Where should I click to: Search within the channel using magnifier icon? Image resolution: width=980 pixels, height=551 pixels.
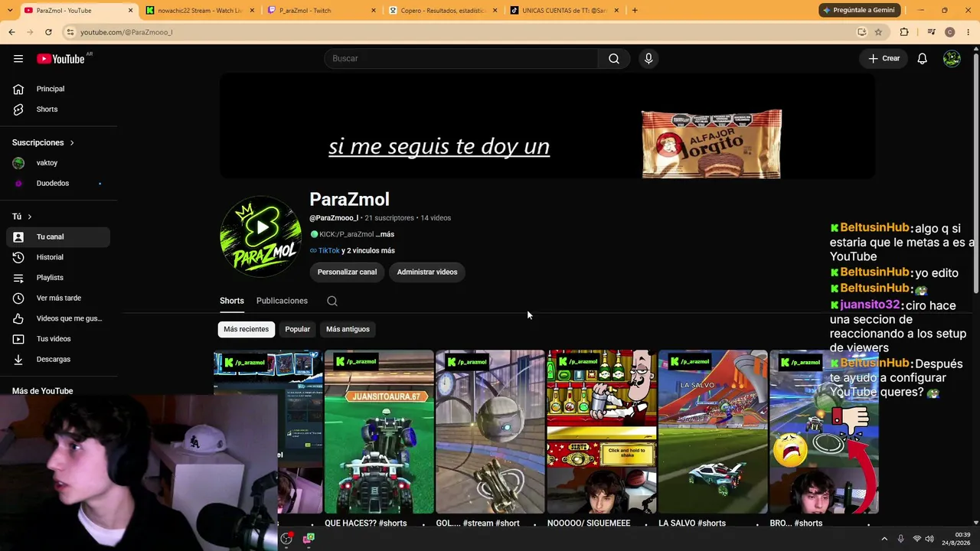click(332, 301)
